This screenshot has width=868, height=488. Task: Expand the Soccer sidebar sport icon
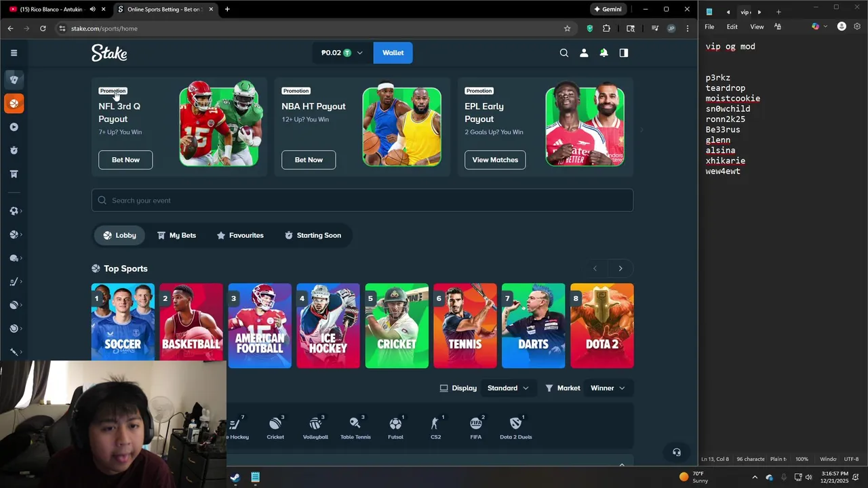pos(14,211)
